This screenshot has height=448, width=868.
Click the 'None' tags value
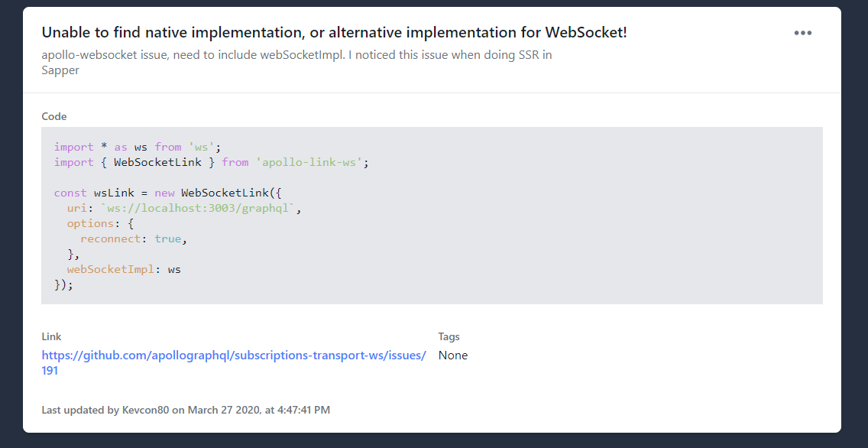click(x=453, y=355)
